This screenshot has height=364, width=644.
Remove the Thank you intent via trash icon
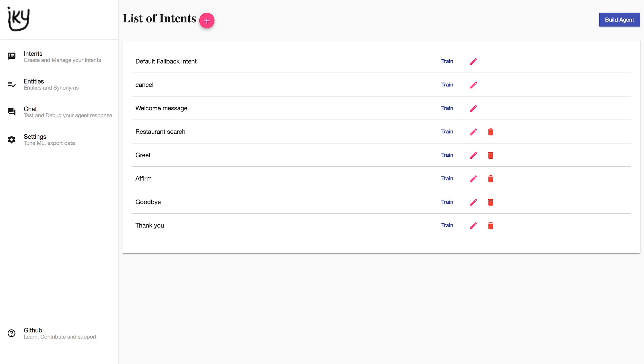[x=490, y=226]
